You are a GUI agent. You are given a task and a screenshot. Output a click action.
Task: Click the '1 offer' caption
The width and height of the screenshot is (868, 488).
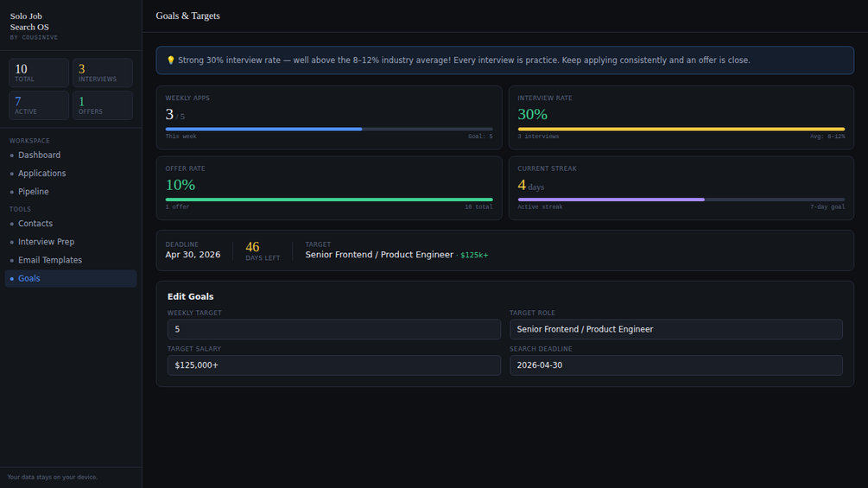point(177,207)
